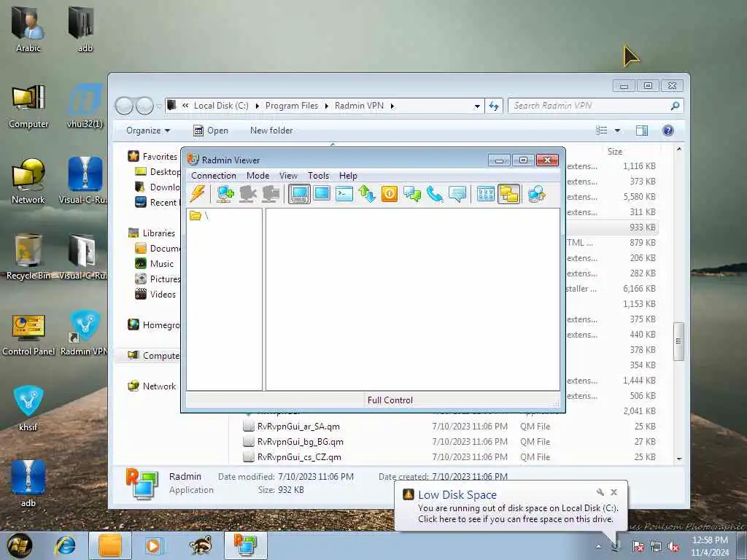
Task: Select Voice Chat phone icon
Action: click(435, 194)
